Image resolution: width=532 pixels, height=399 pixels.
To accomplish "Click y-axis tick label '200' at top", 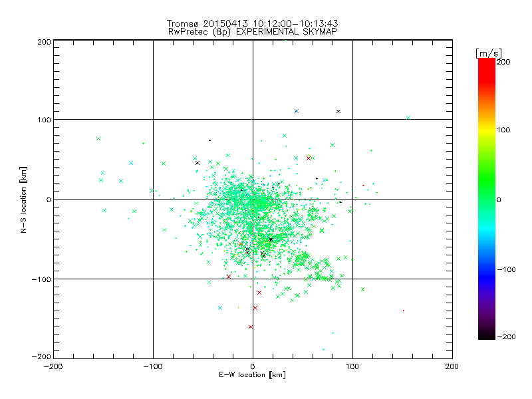I will (x=44, y=42).
